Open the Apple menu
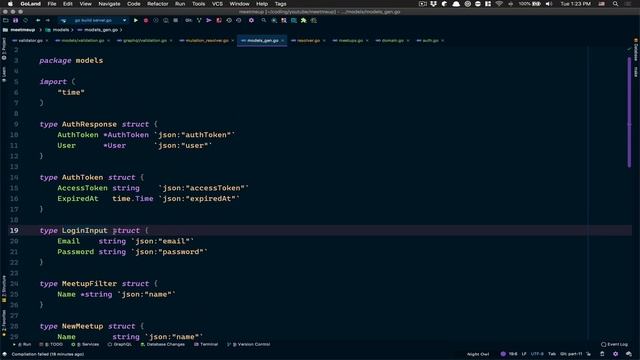640x360 pixels. pyautogui.click(x=10, y=4)
